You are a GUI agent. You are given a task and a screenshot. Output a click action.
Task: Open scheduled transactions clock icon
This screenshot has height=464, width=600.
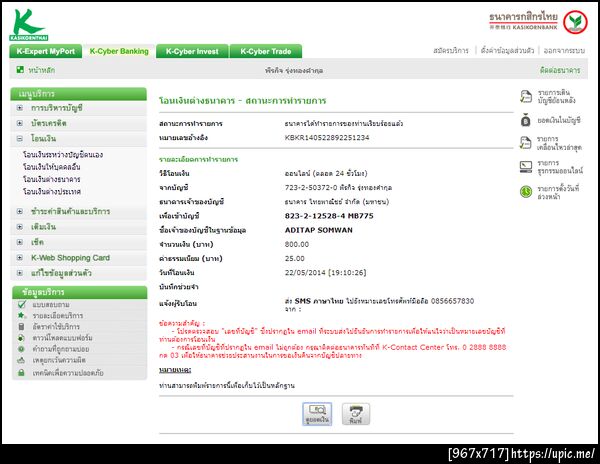(x=526, y=192)
